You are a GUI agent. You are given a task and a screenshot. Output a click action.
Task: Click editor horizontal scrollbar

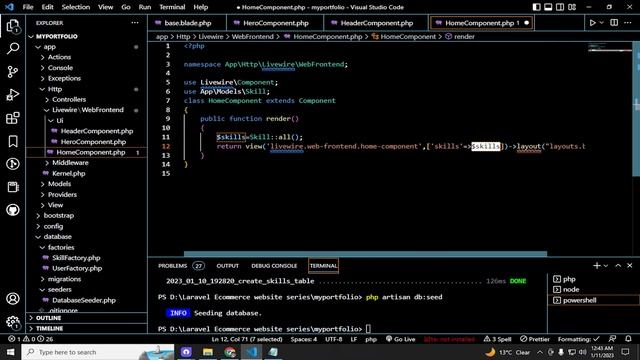point(365,254)
